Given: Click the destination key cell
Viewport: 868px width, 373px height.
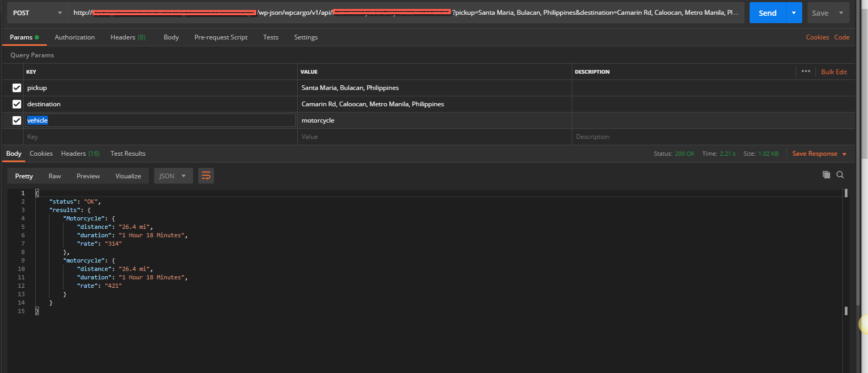Looking at the screenshot, I should 161,104.
